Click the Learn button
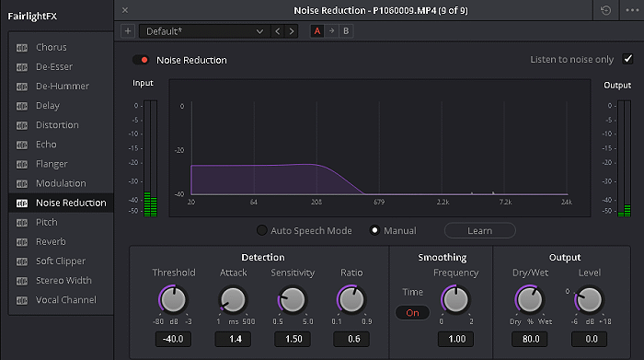 pos(479,230)
